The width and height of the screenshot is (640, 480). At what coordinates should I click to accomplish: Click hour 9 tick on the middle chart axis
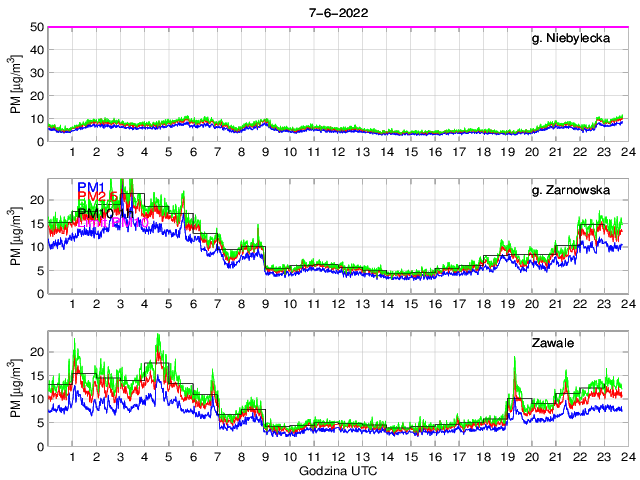265,303
